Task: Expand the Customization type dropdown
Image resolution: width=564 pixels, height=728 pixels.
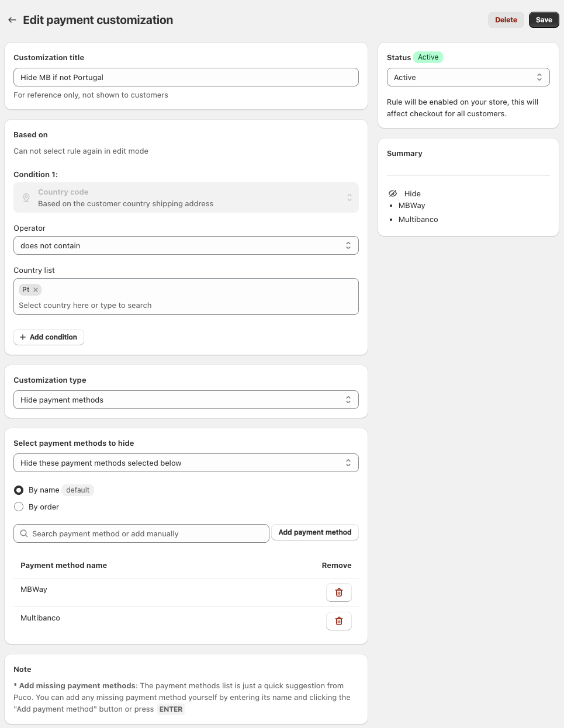Action: pos(186,400)
